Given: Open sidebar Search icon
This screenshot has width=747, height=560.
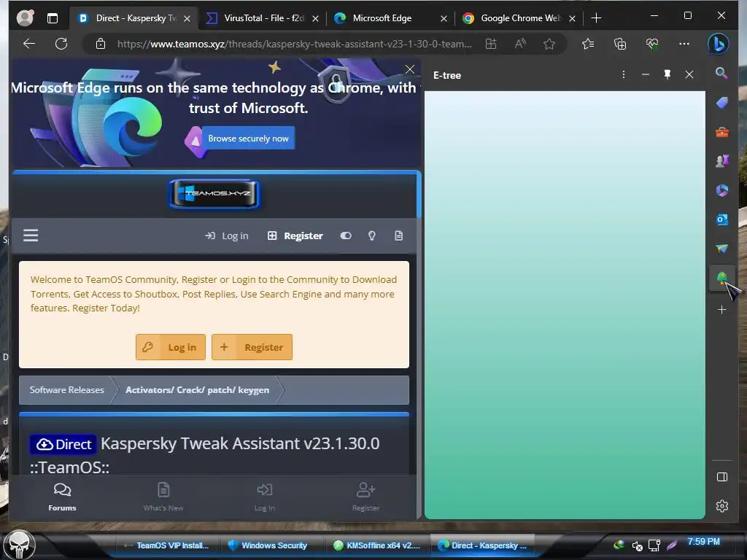Looking at the screenshot, I should click(721, 73).
